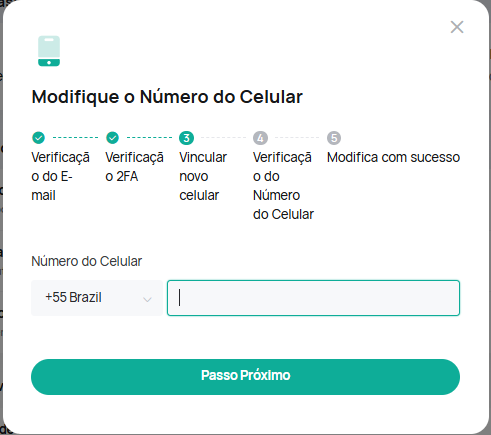
Task: Open the +55 Brazil country code dropdown
Action: [x=97, y=298]
